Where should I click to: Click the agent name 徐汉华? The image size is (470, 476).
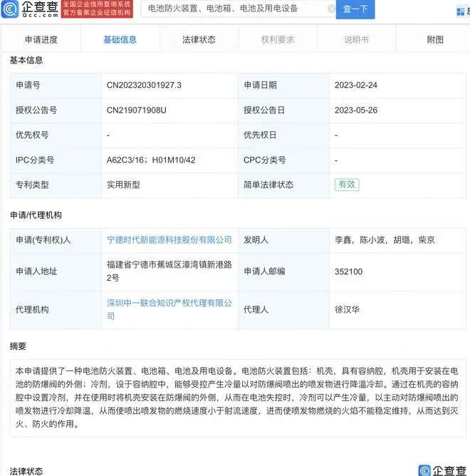(347, 310)
